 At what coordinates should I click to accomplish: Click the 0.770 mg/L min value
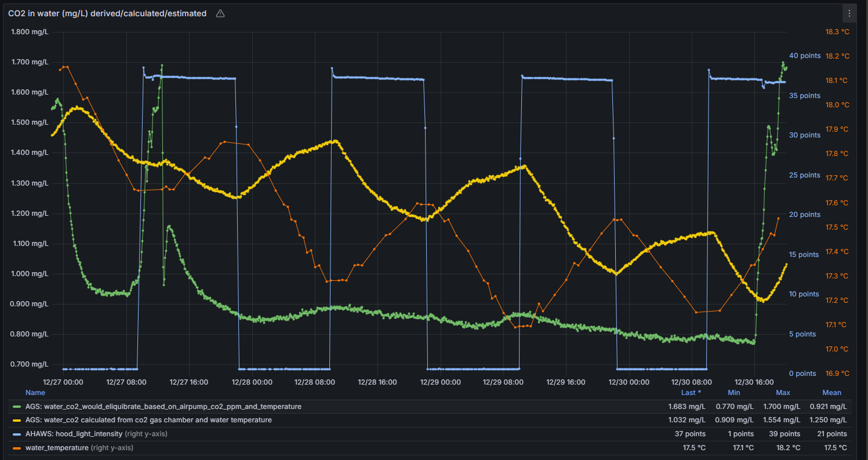(x=735, y=407)
